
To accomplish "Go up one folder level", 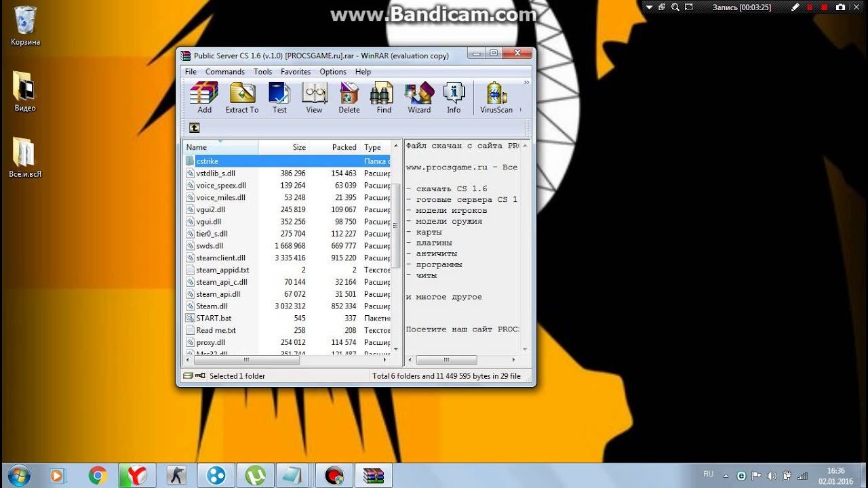I will 194,127.
